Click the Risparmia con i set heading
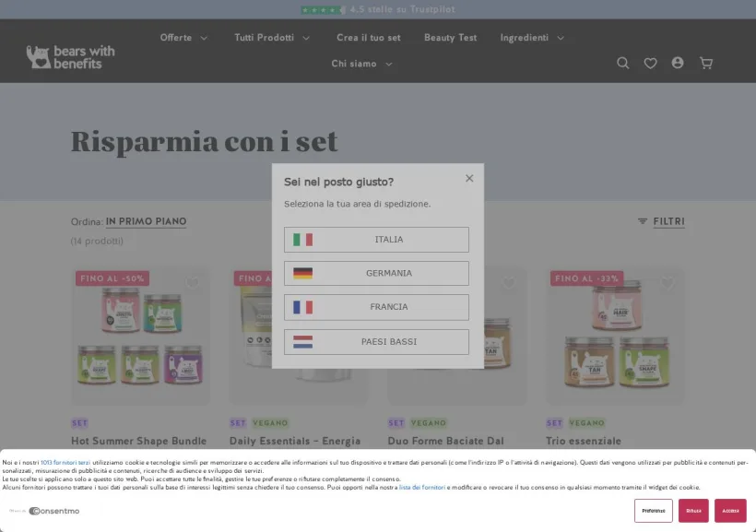 (204, 141)
